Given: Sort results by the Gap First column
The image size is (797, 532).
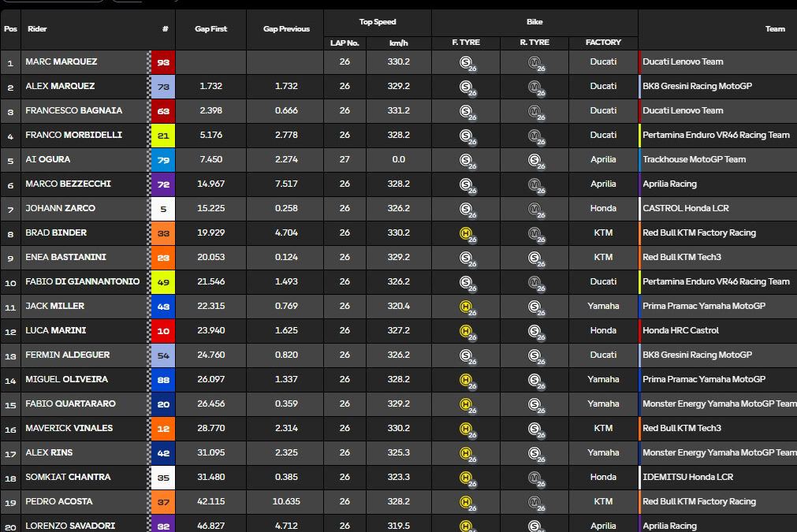Looking at the screenshot, I should 210,29.
